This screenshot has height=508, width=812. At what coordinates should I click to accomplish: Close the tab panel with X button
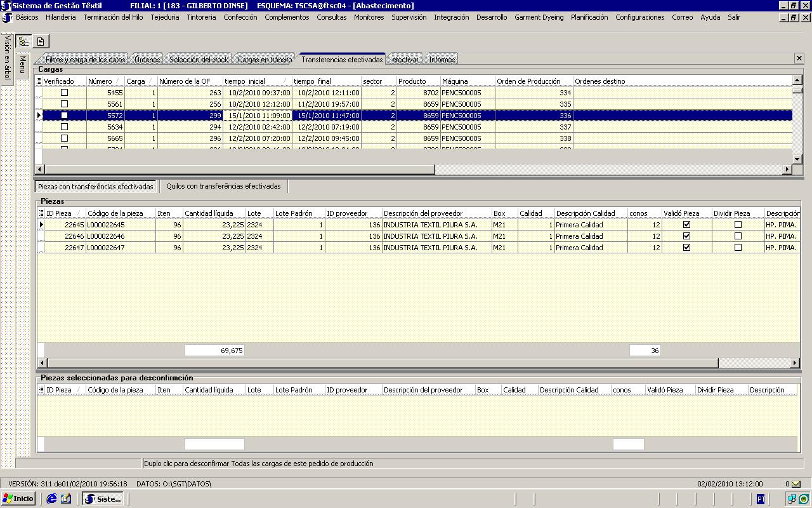point(799,58)
